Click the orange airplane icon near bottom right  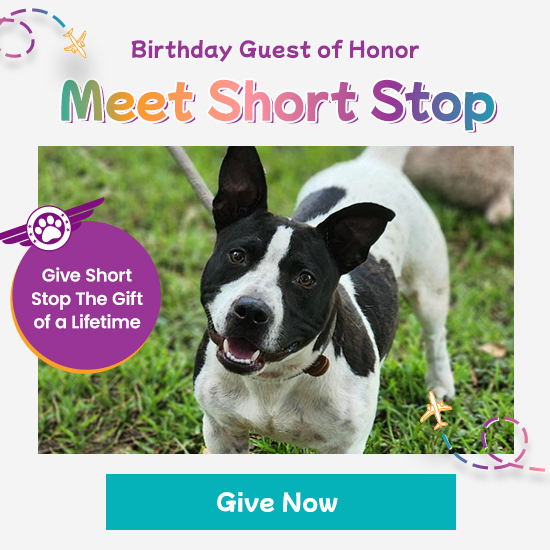(435, 410)
